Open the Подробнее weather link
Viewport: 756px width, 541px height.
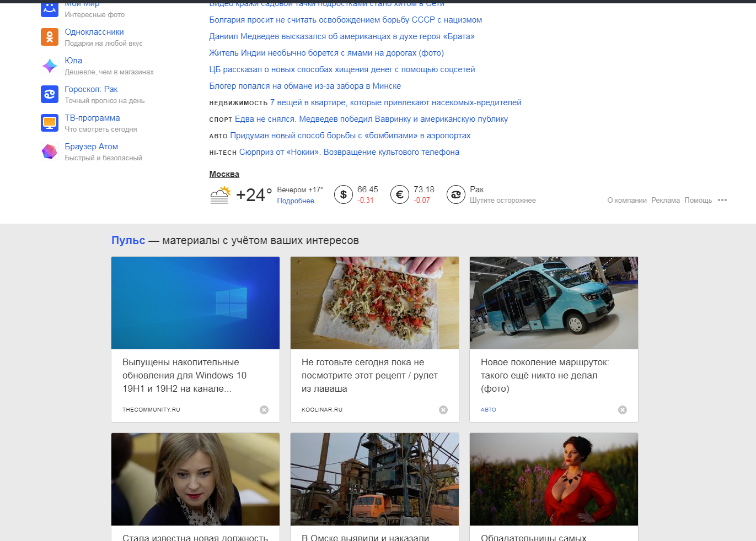click(296, 201)
